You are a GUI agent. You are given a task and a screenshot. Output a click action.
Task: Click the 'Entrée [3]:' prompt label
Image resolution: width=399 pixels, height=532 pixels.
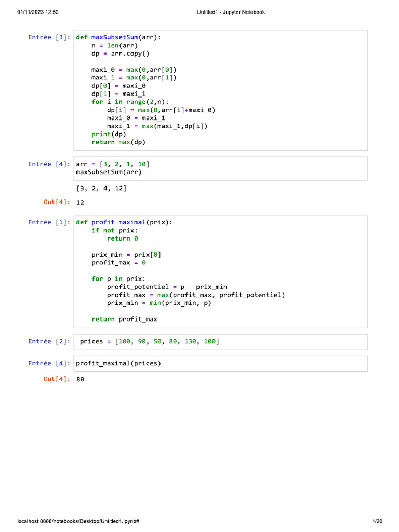49,37
